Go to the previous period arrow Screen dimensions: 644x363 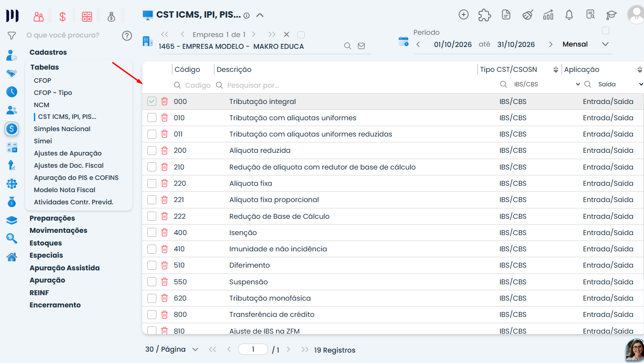tap(418, 44)
